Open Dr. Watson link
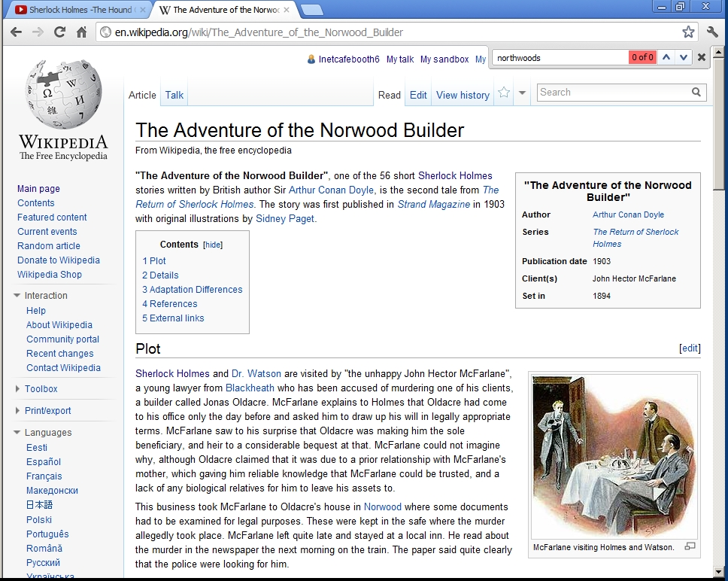Viewport: 728px width, 581px height. [x=256, y=373]
